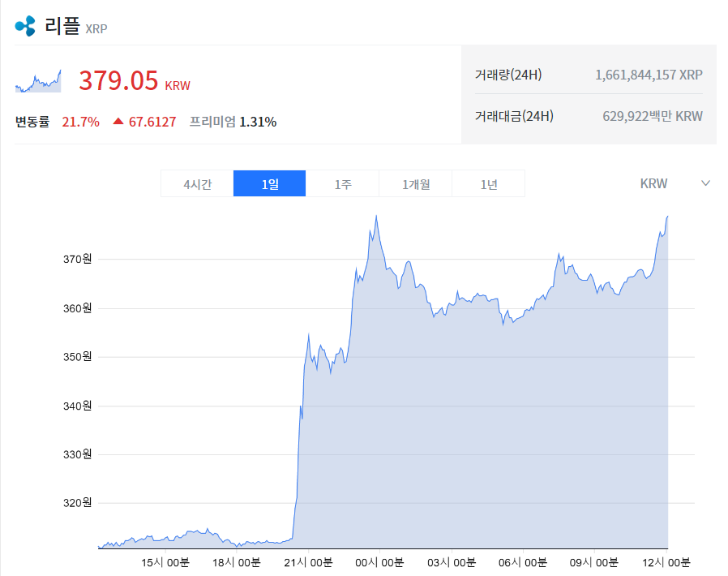Select the 1일 chart range tab
Image resolution: width=728 pixels, height=576 pixels.
[270, 184]
